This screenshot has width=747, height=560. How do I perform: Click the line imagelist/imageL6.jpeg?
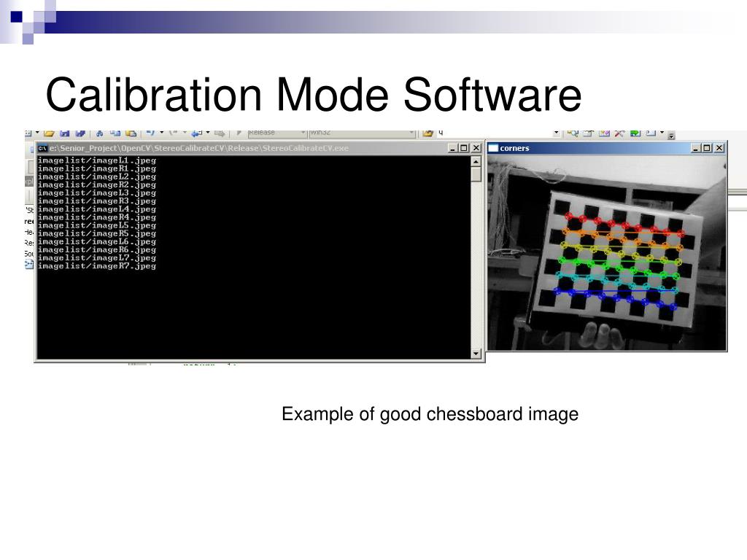coord(97,241)
